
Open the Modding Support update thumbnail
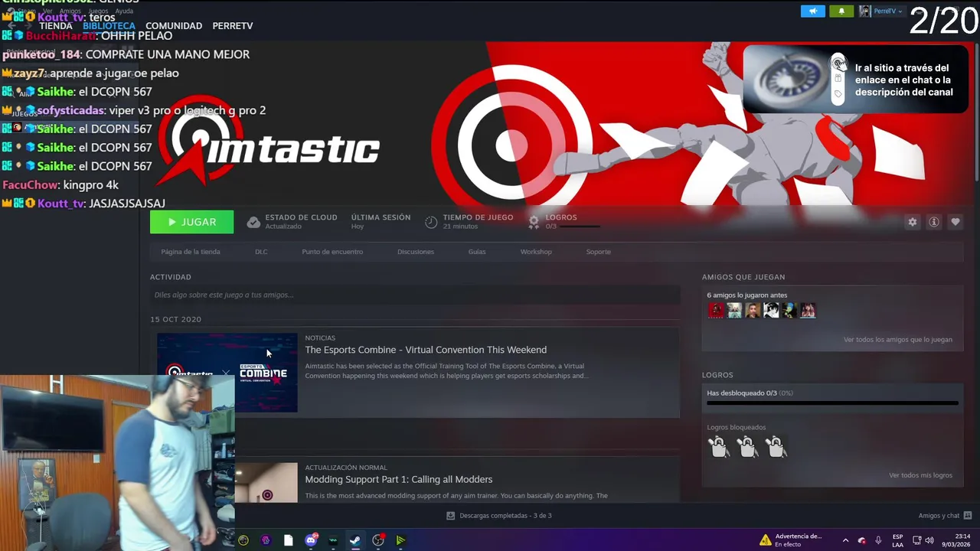(x=266, y=482)
